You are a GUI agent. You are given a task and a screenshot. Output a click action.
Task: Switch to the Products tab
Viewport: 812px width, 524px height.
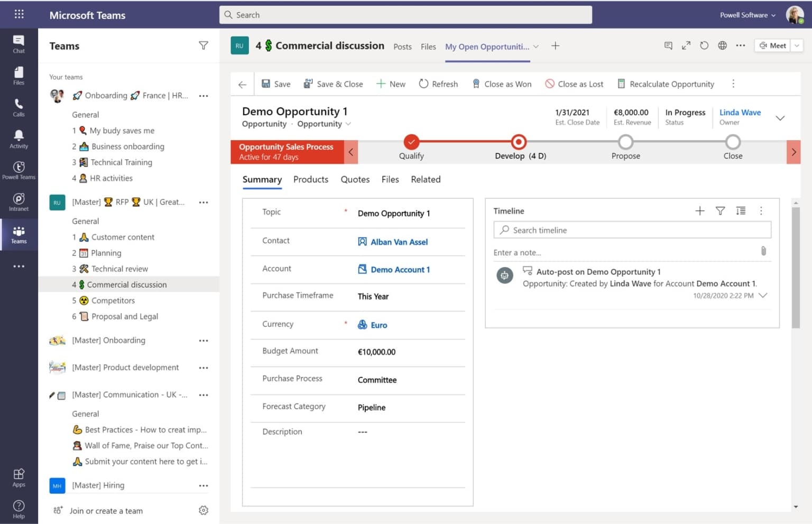coord(310,179)
